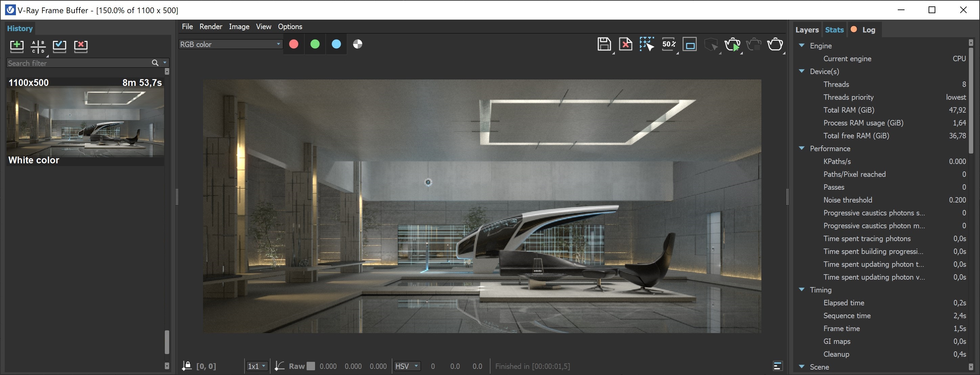
Task: Toggle the red channel swatch
Action: coord(293,44)
